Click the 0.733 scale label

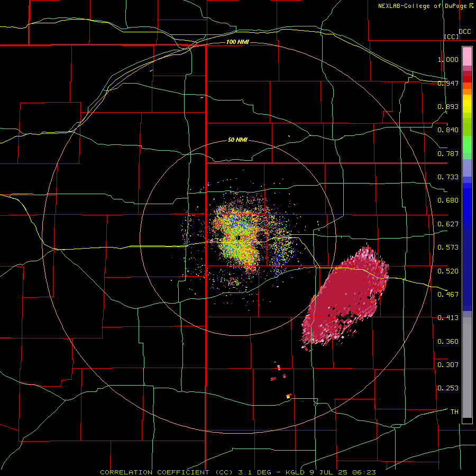click(448, 177)
